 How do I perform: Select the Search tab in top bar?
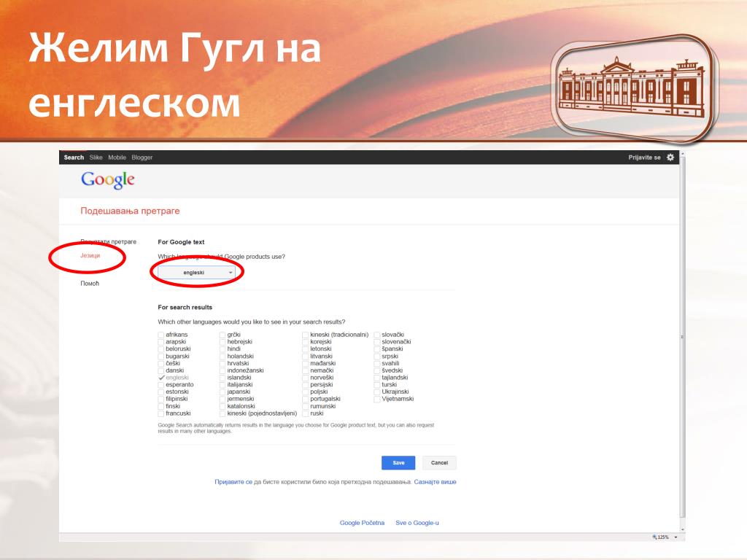point(74,157)
